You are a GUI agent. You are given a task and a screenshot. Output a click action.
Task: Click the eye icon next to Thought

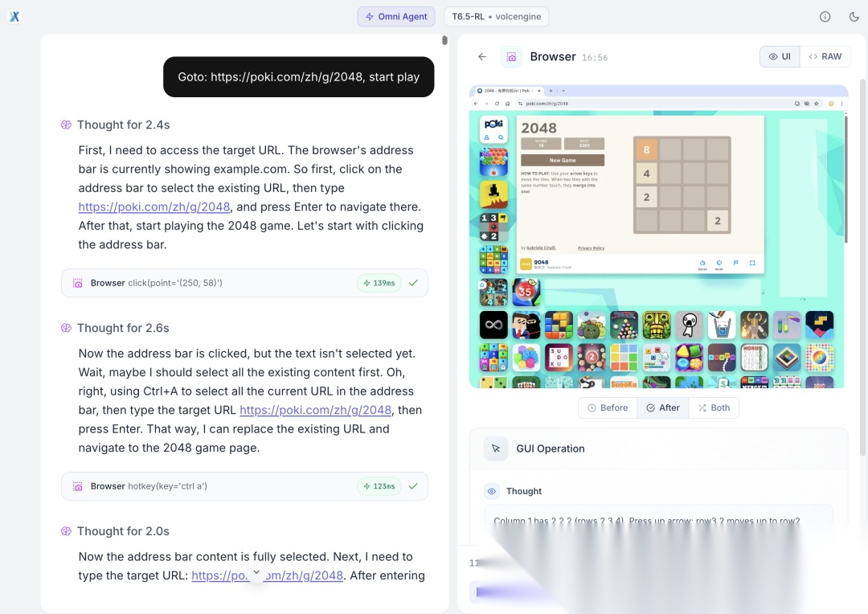click(x=492, y=491)
